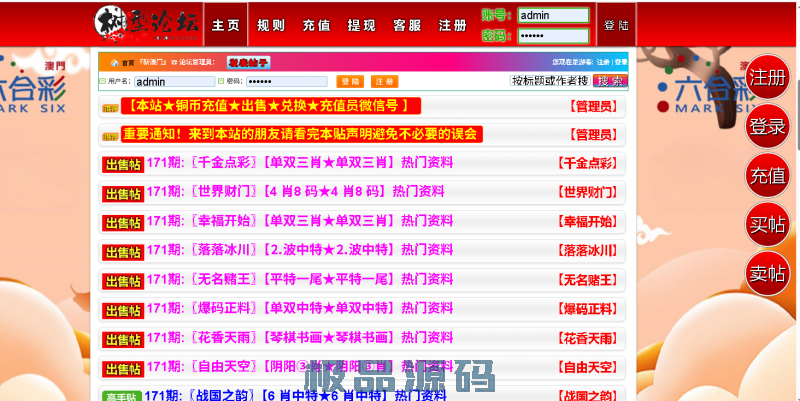Image resolution: width=800 pixels, height=401 pixels.
Task: Click the 发表帖子 post button
Action: click(x=248, y=63)
